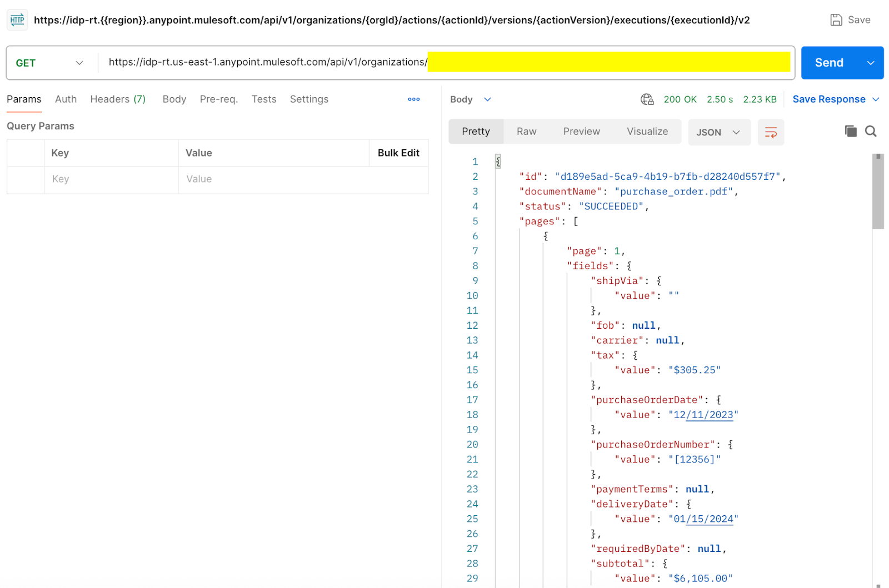Click the HTTP badge beside the saved URL
This screenshot has width=889, height=588.
tap(17, 19)
